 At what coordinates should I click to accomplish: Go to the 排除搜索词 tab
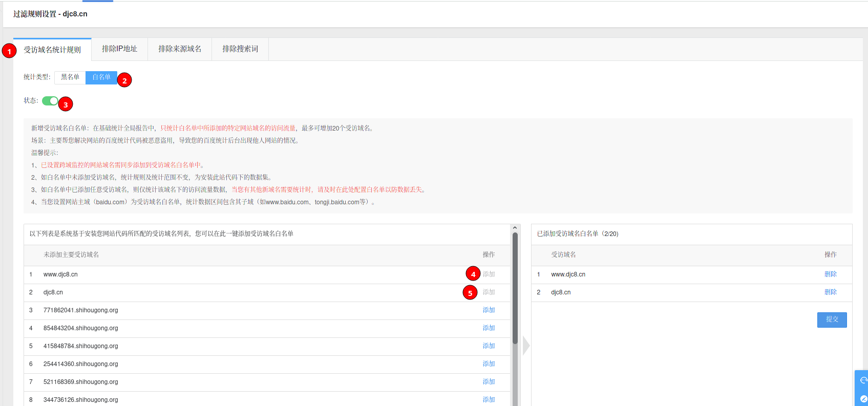[x=240, y=49]
